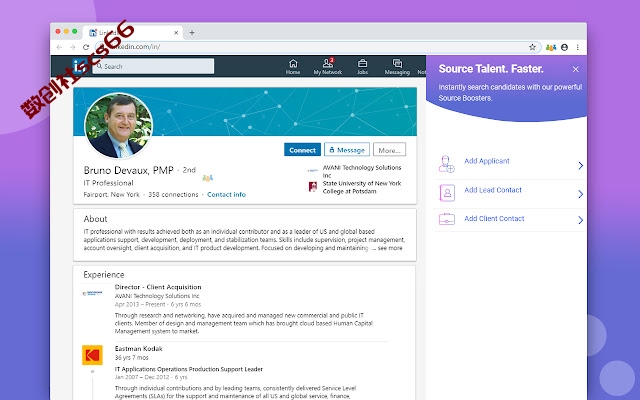Screen dimensions: 640x400
Task: Click the Add Lead Contact link
Action: (493, 190)
